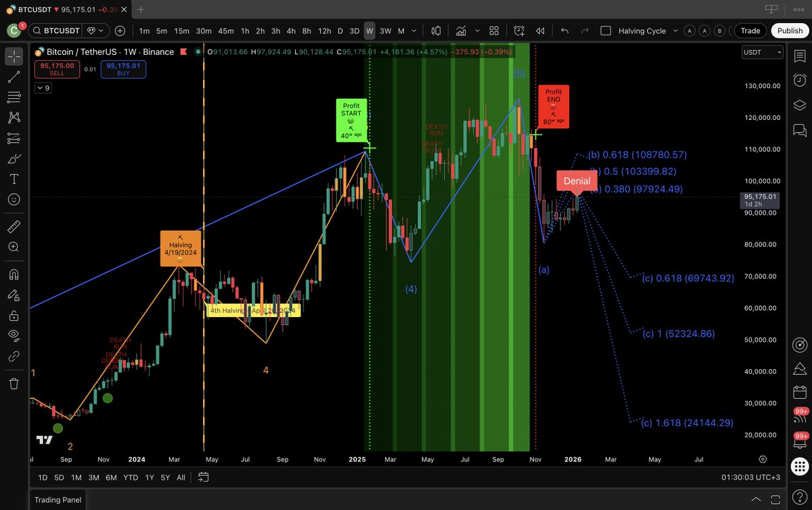Toggle magnet mode for drawings

[14, 274]
